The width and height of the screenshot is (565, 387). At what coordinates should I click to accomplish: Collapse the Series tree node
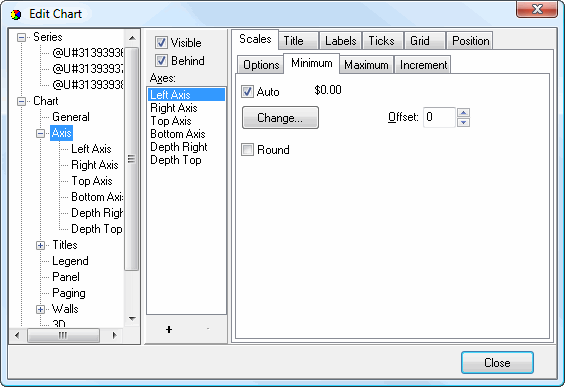(22, 37)
